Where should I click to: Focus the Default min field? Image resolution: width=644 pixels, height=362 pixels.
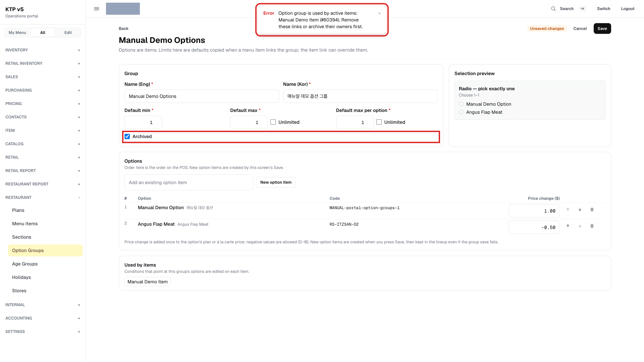click(143, 122)
